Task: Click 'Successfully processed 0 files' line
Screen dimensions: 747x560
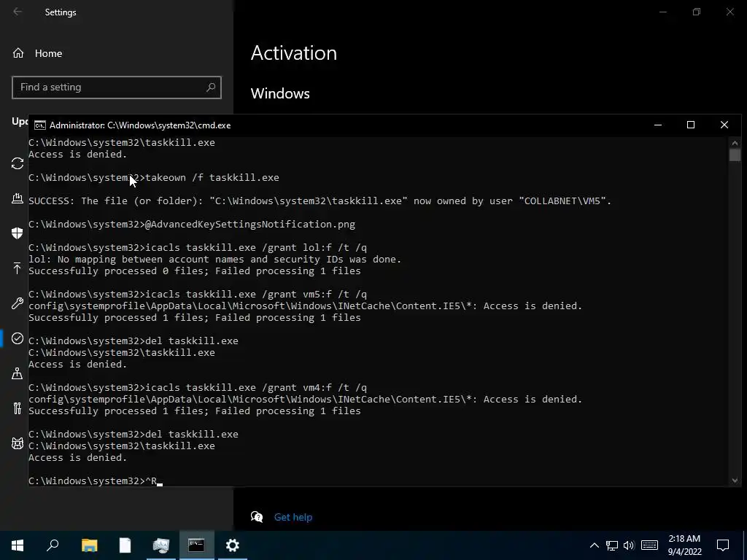Action: (195, 271)
